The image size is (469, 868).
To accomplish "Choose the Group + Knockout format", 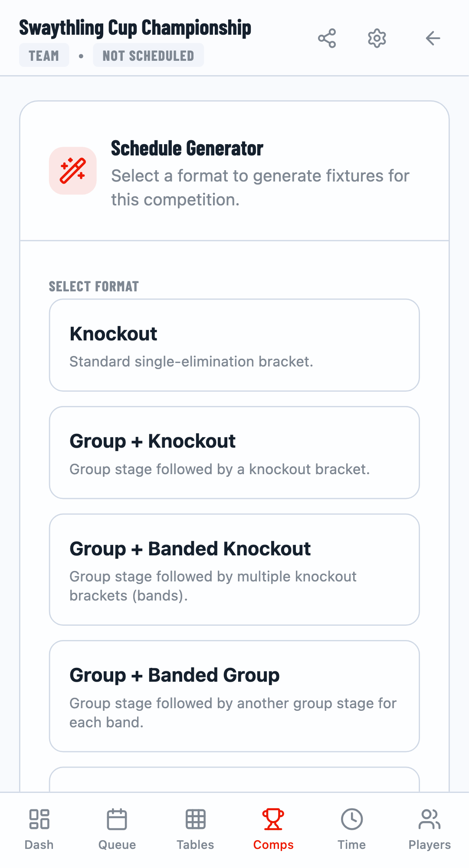I will pos(234,452).
